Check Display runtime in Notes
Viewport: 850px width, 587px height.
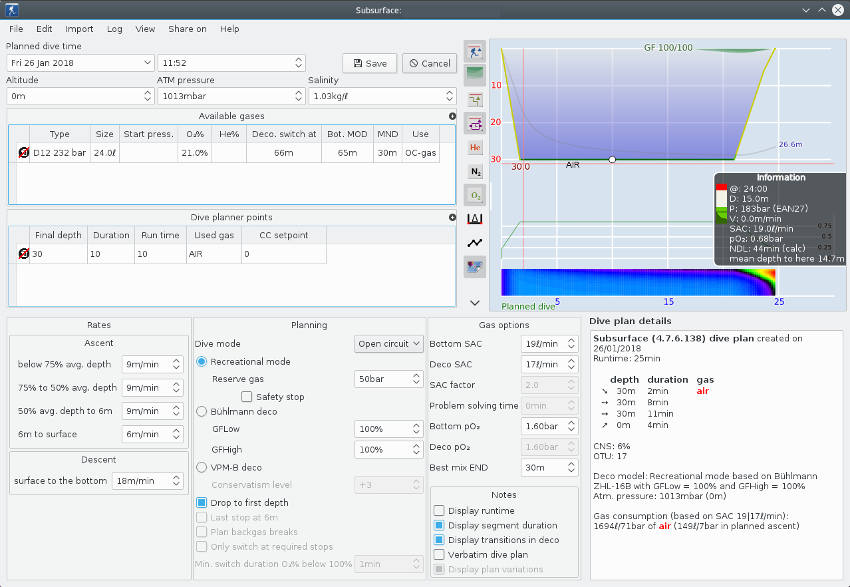439,511
